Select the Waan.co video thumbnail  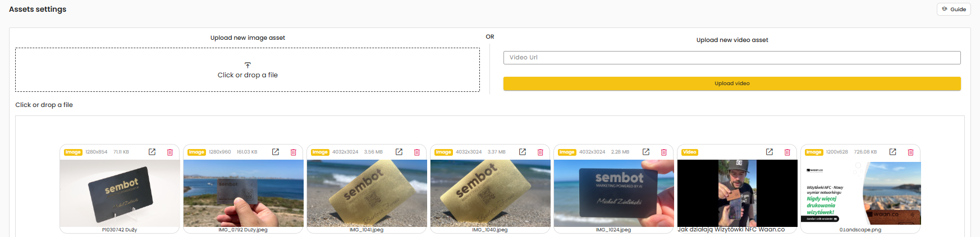coord(737,193)
